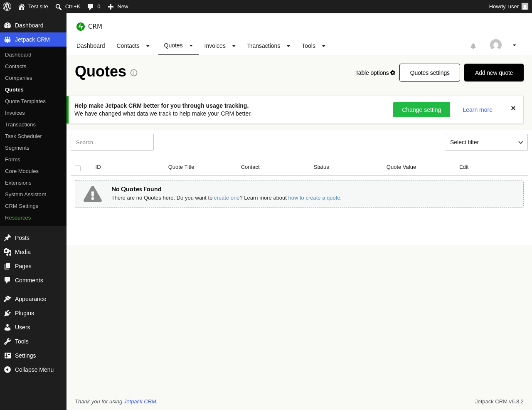This screenshot has width=532, height=410.
Task: Open the CRM Dashboard tab in top nav
Action: point(91,46)
